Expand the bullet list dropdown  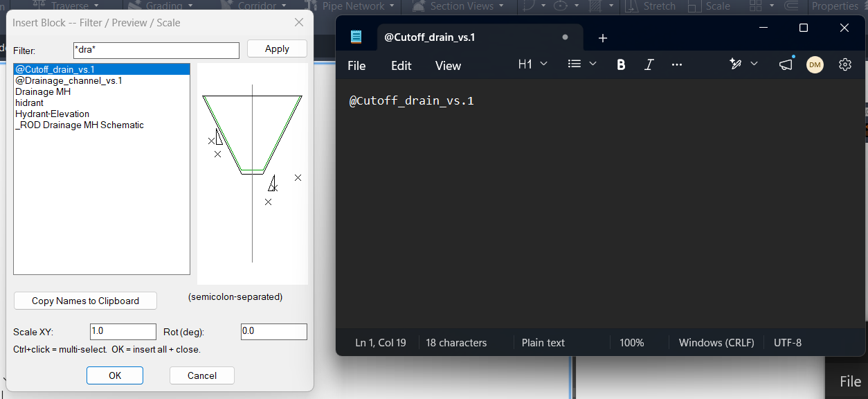582,64
